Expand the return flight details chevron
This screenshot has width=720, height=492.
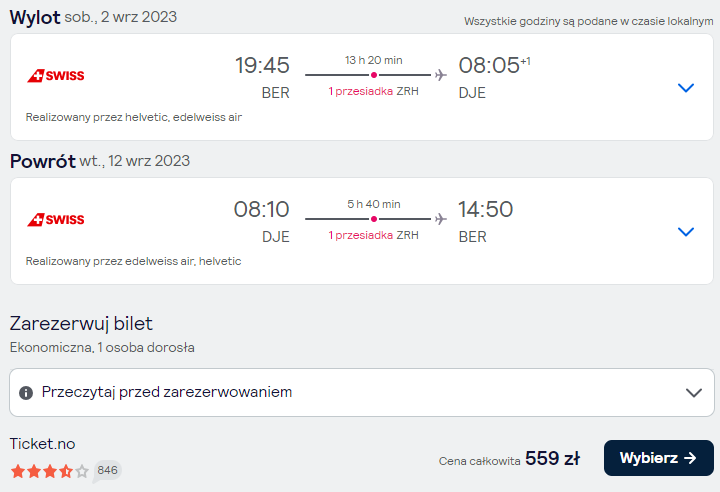coord(686,232)
